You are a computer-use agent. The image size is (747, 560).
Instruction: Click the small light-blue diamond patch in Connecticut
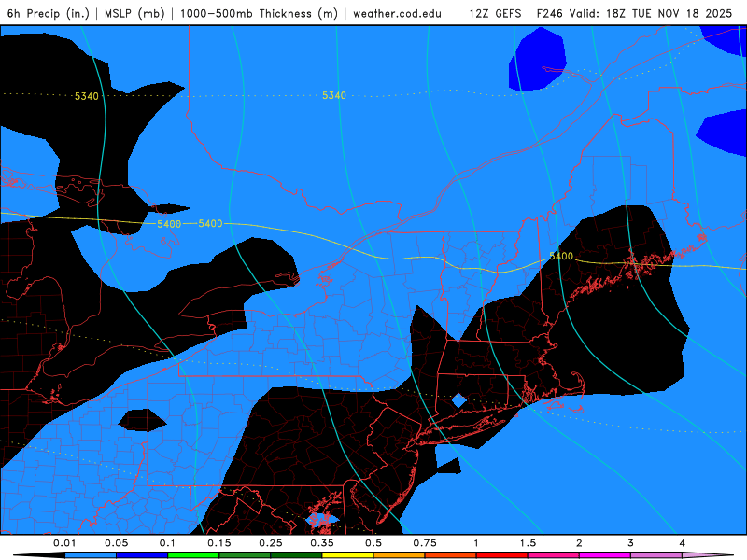point(459,401)
